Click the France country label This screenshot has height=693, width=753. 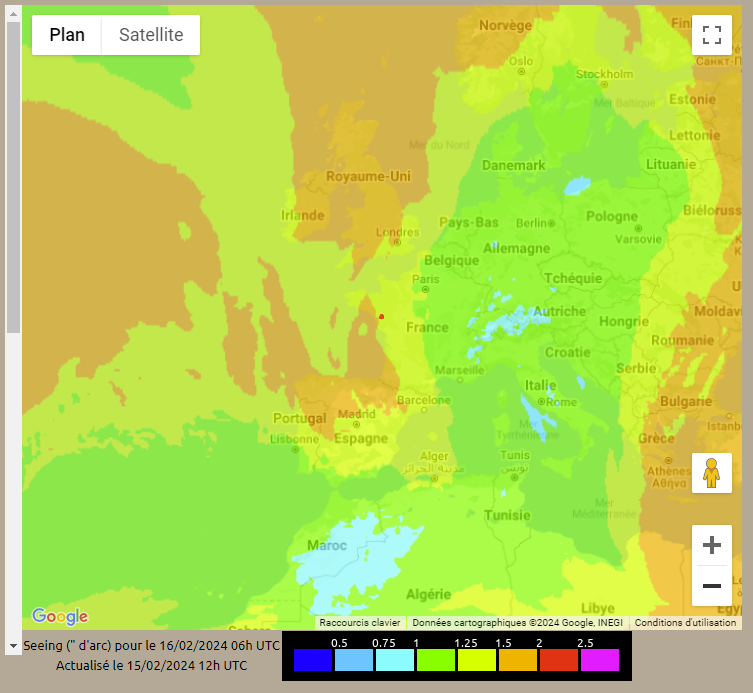427,328
